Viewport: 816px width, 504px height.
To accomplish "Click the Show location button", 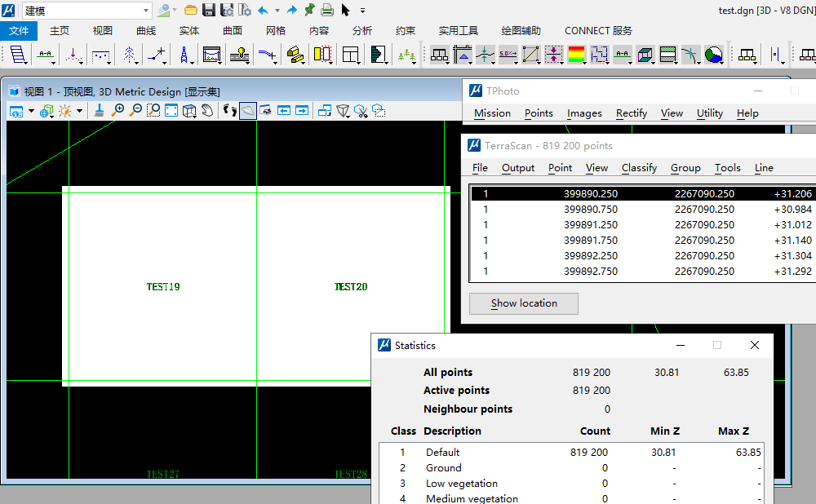I will click(x=524, y=303).
